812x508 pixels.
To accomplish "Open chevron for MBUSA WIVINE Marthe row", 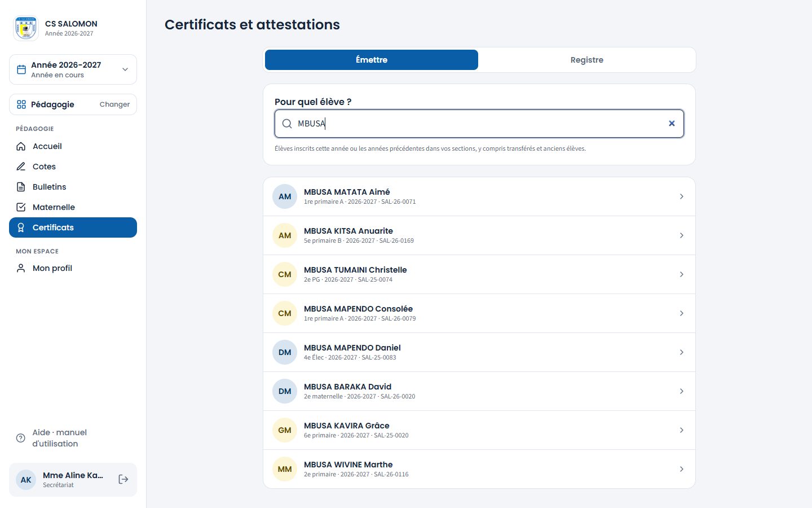I will (x=681, y=469).
